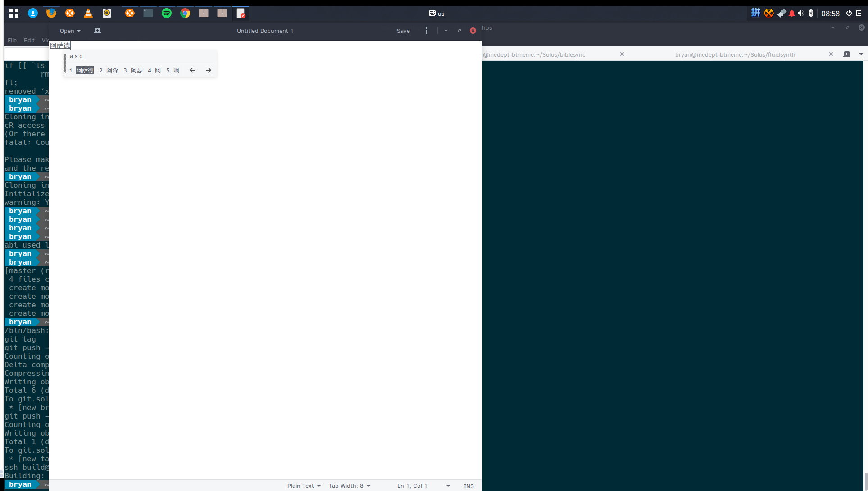Click the Untitled Document 1 title
868x491 pixels.
point(265,31)
